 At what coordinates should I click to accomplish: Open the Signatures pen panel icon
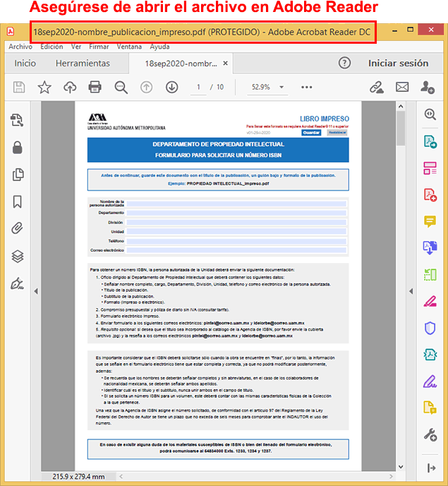coord(18,284)
